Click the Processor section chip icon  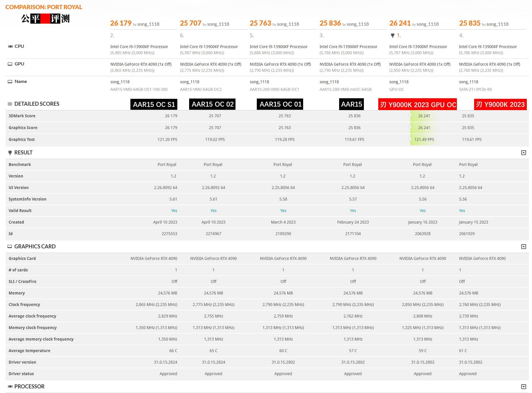coord(10,387)
